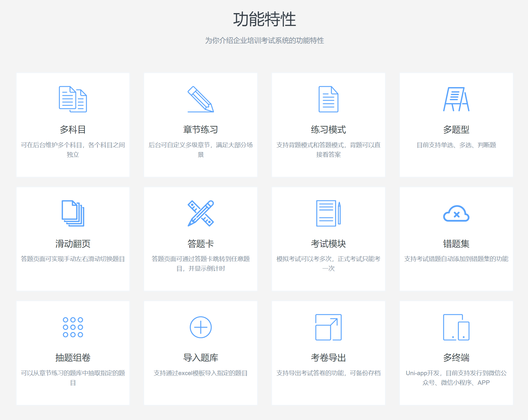
Task: Click description 可以从章节练习的题库中抽取指定的题目
Action: tap(73, 378)
